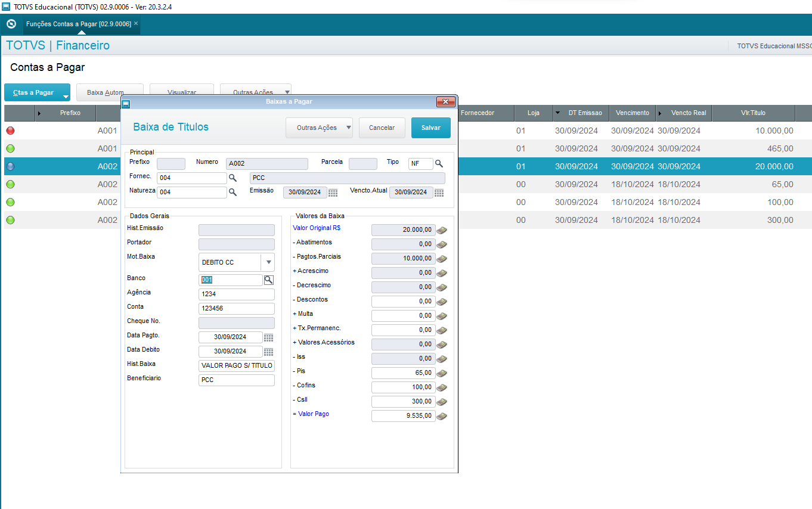Edit the Csll value field

[404, 402]
